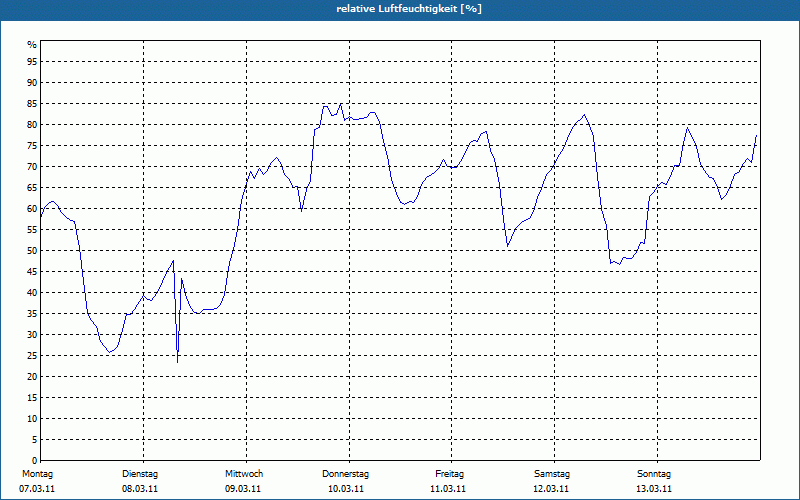This screenshot has width=800, height=500.
Task: Click the sharp humidity dip on Dienstag
Action: click(x=177, y=362)
